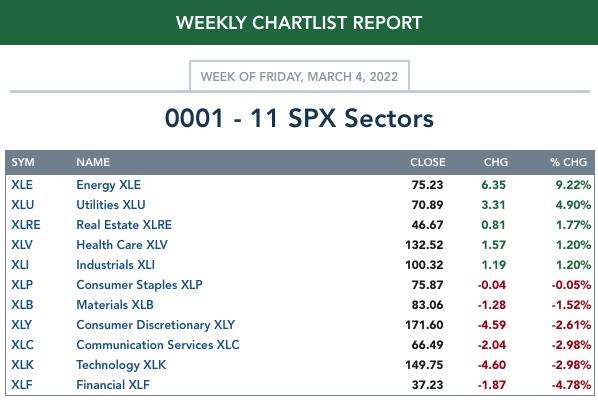Screen dimensions: 598x400
Task: Open Technology XLK link
Action: 121,365
